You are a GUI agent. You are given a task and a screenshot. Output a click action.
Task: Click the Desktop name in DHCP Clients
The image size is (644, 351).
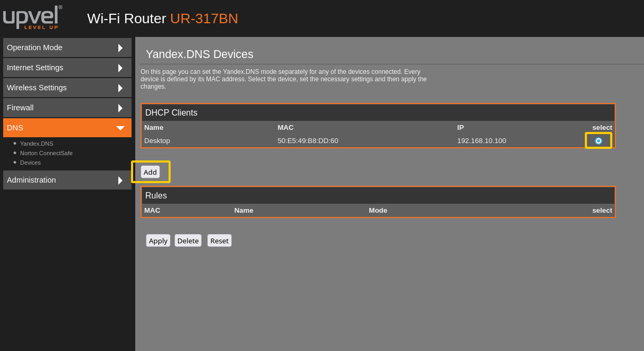[157, 141]
